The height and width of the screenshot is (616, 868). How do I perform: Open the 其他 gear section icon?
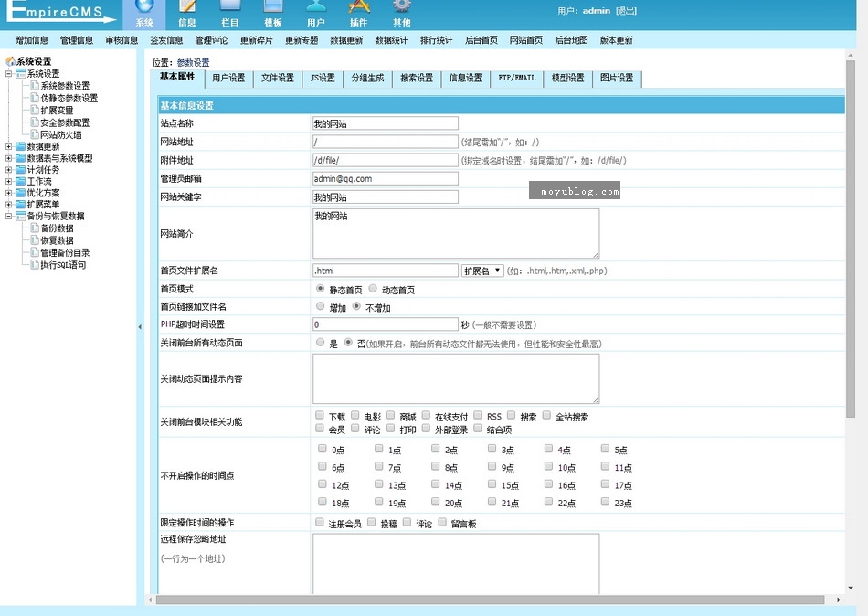[x=402, y=6]
